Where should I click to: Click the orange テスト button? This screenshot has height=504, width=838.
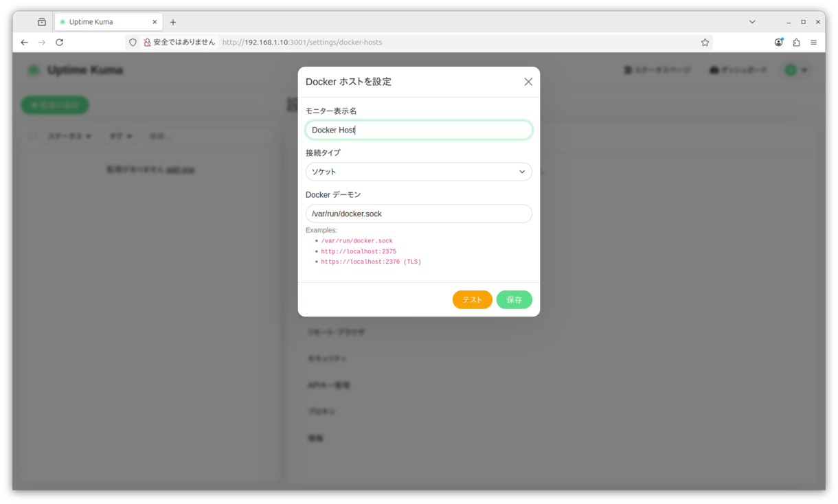472,299
